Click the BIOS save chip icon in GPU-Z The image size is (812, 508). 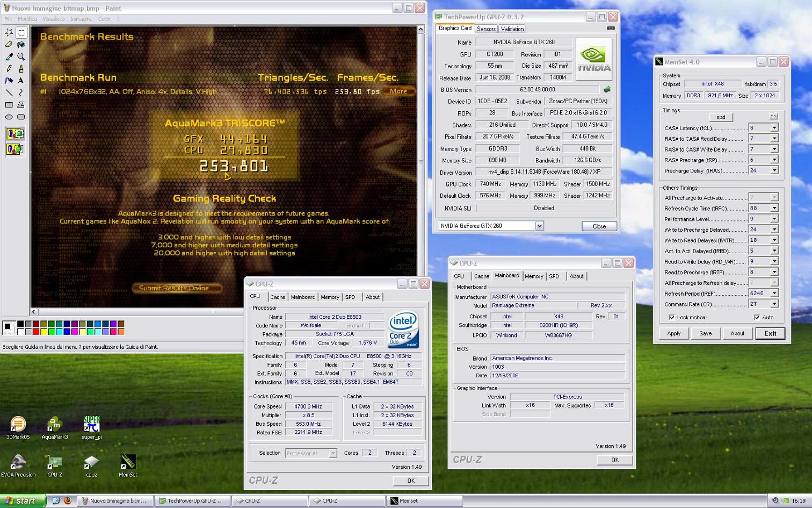coord(607,89)
